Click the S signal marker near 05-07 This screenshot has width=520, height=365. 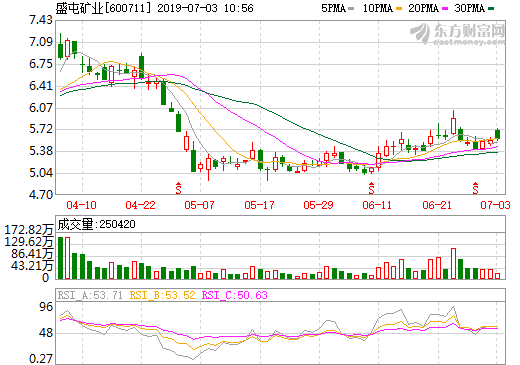(x=178, y=188)
